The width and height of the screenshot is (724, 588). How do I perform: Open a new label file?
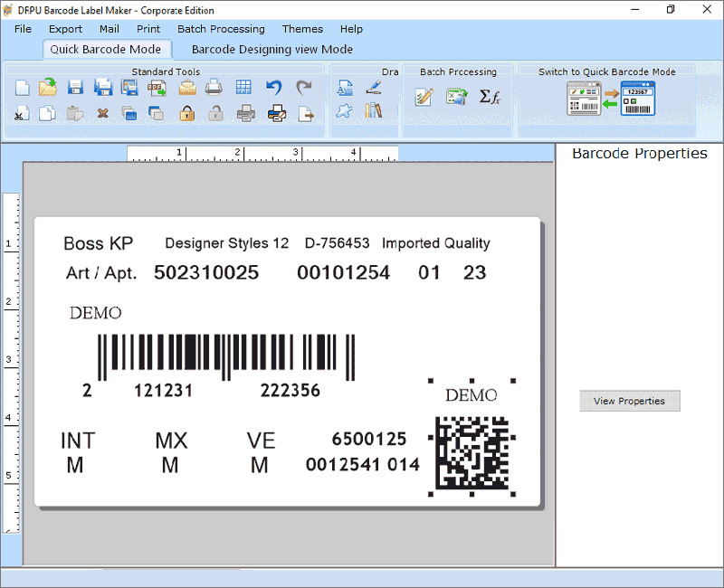[22, 87]
